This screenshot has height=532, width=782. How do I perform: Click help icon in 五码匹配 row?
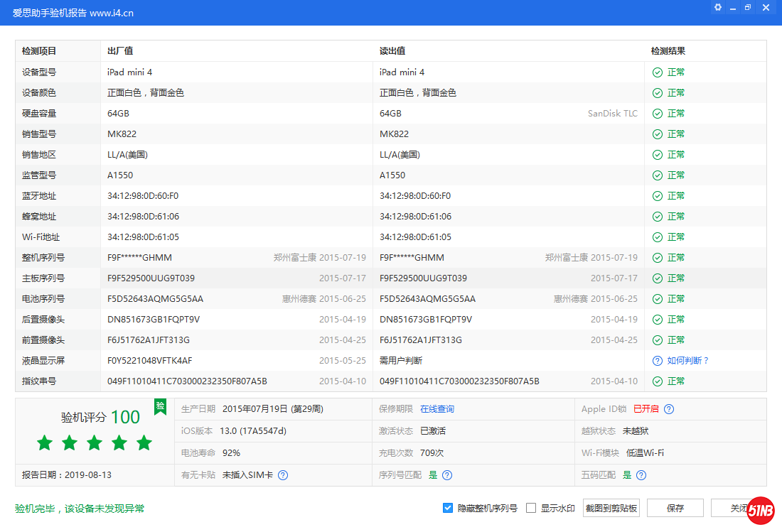[641, 475]
